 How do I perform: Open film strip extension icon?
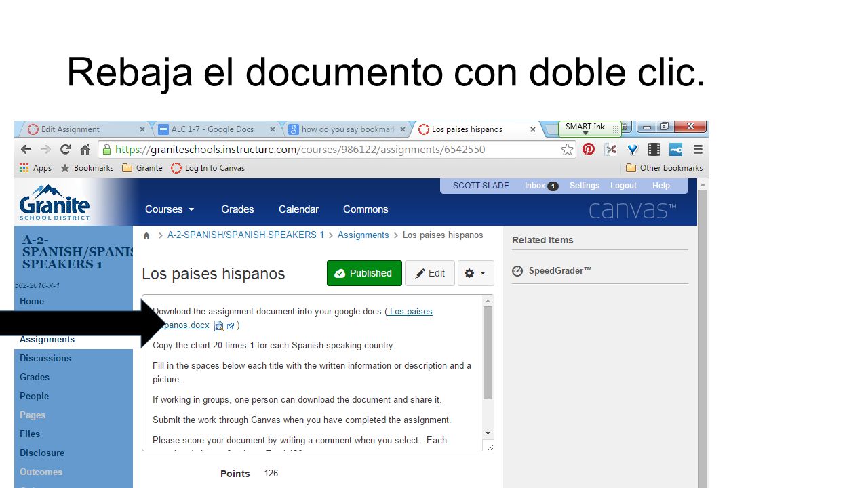pyautogui.click(x=654, y=150)
